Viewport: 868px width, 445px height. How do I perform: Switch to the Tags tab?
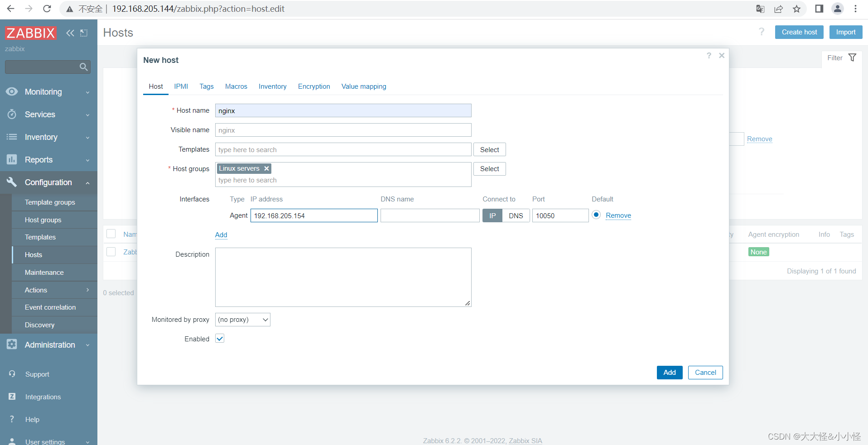click(207, 86)
